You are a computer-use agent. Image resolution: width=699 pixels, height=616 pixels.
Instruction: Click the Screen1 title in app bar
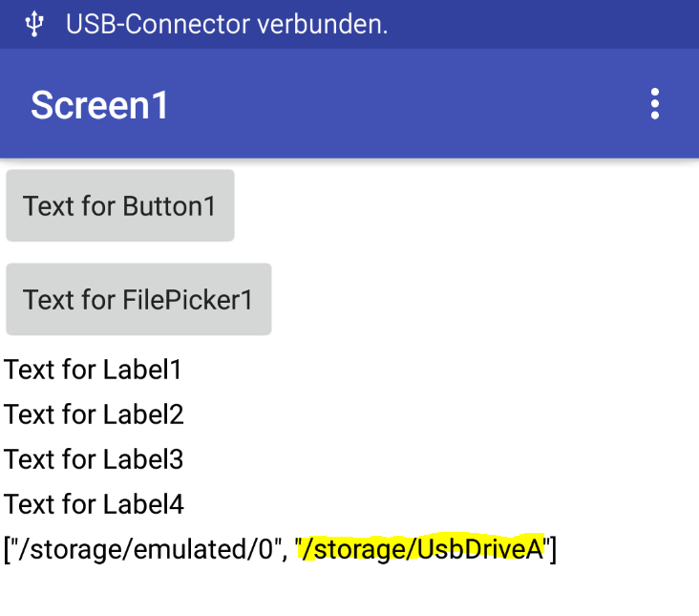click(x=99, y=105)
